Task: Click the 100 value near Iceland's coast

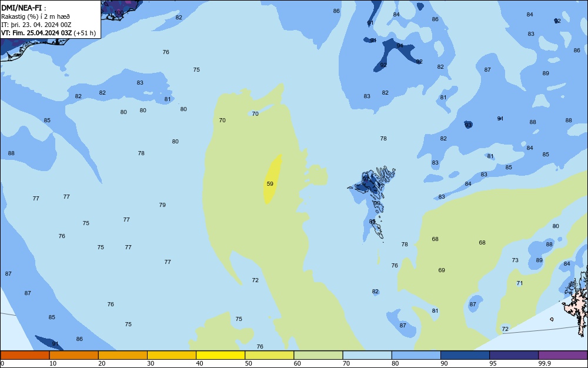Action: tap(119, 13)
